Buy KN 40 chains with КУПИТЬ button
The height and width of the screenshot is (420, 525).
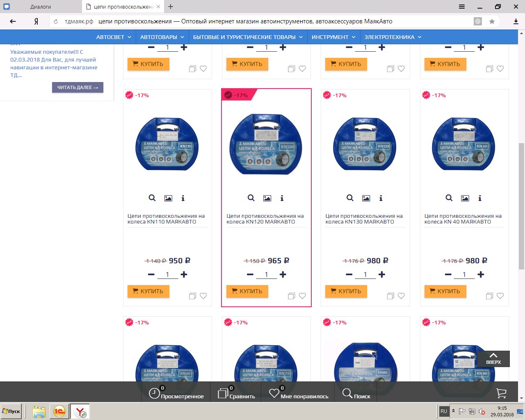445,291
